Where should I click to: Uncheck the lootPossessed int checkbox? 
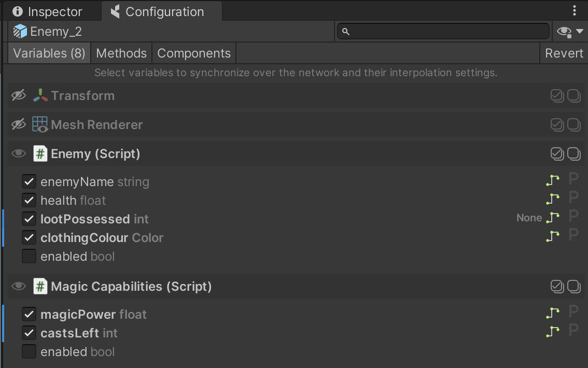(29, 219)
